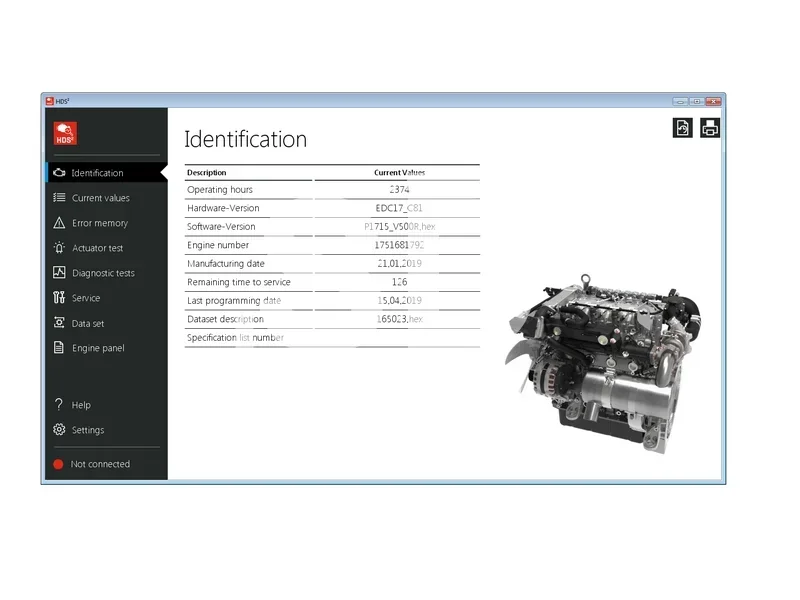The height and width of the screenshot is (600, 800).
Task: Open Diagnostic tests via its chart icon
Action: pos(58,273)
